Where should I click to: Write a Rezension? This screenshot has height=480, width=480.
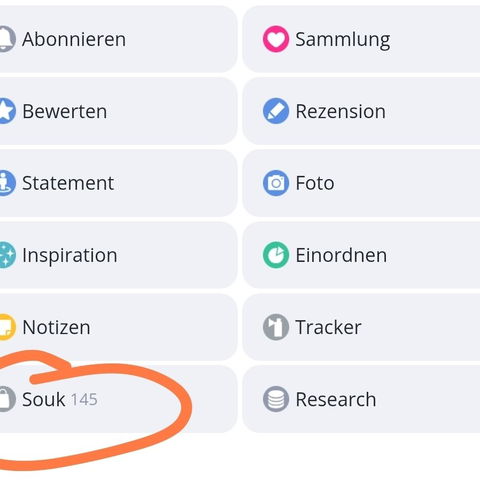361,111
